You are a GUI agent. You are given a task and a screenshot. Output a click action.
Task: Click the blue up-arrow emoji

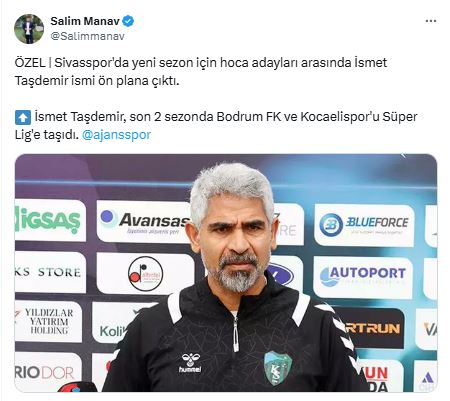23,117
